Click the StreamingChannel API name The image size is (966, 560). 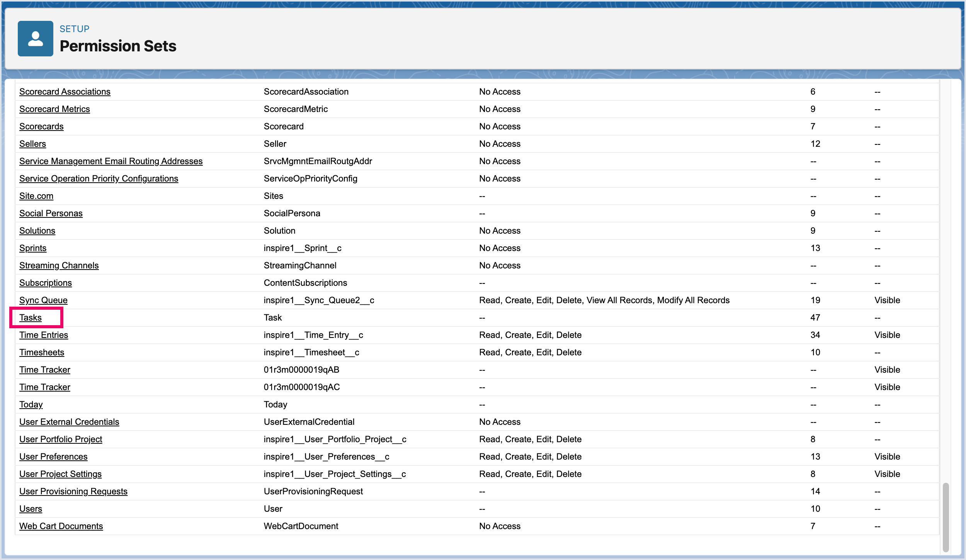300,265
